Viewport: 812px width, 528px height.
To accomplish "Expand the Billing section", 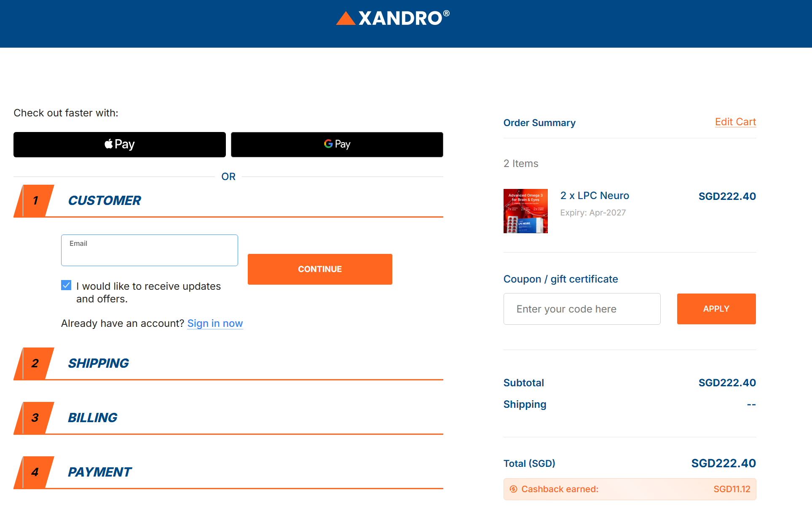I will point(93,418).
